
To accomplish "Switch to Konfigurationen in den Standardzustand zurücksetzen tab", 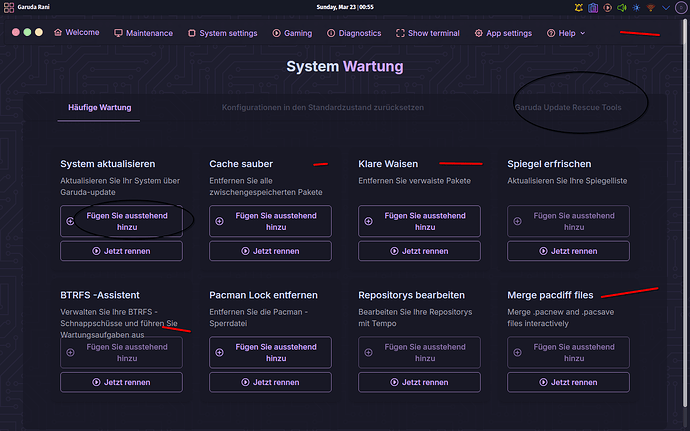I will (x=323, y=107).
